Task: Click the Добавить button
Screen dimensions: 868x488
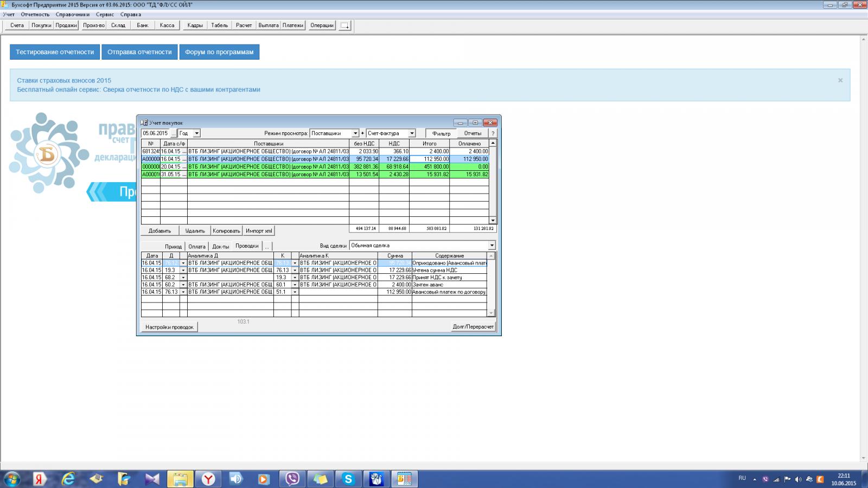Action: (x=159, y=231)
